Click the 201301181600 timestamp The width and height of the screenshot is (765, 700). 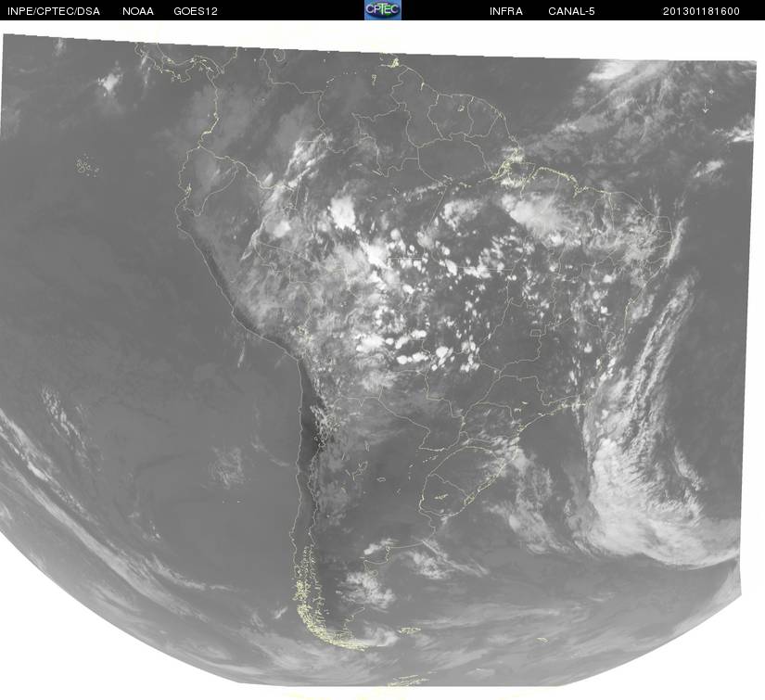(701, 11)
